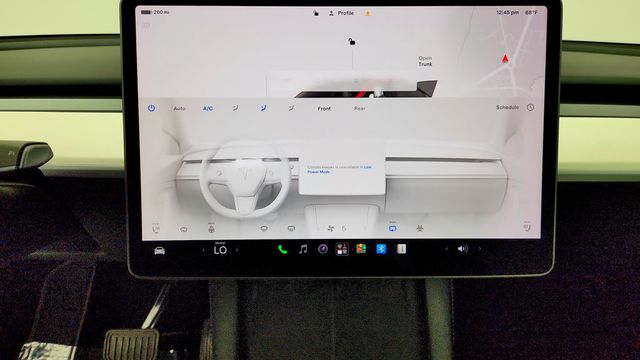The width and height of the screenshot is (640, 360).
Task: Adjust fan speed icon
Action: (x=331, y=229)
